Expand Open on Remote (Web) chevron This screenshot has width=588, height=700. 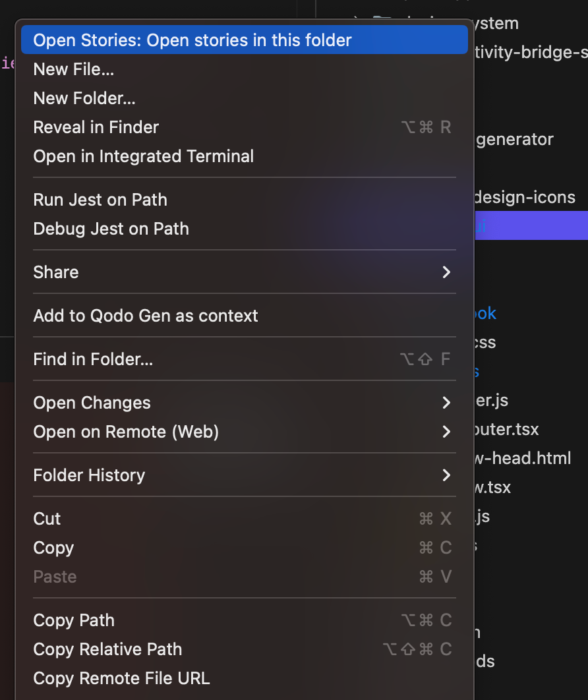[x=446, y=432]
